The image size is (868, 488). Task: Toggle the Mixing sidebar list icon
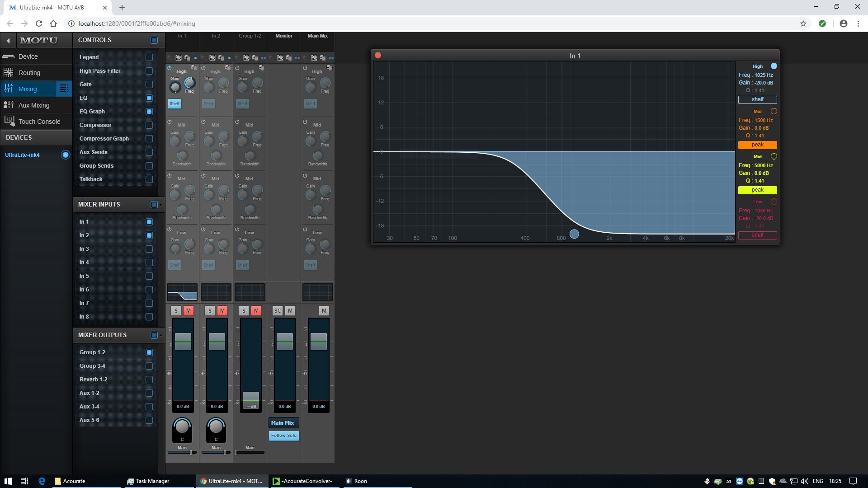(x=64, y=89)
